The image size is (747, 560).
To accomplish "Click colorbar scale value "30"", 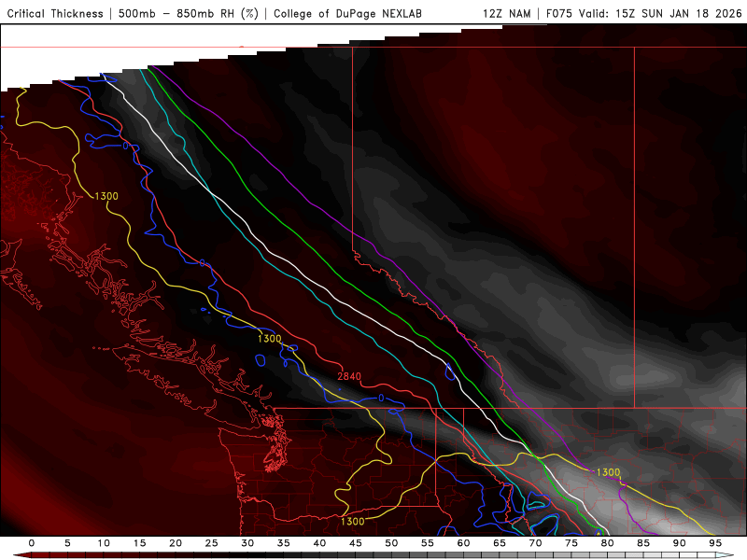I will point(247,543).
